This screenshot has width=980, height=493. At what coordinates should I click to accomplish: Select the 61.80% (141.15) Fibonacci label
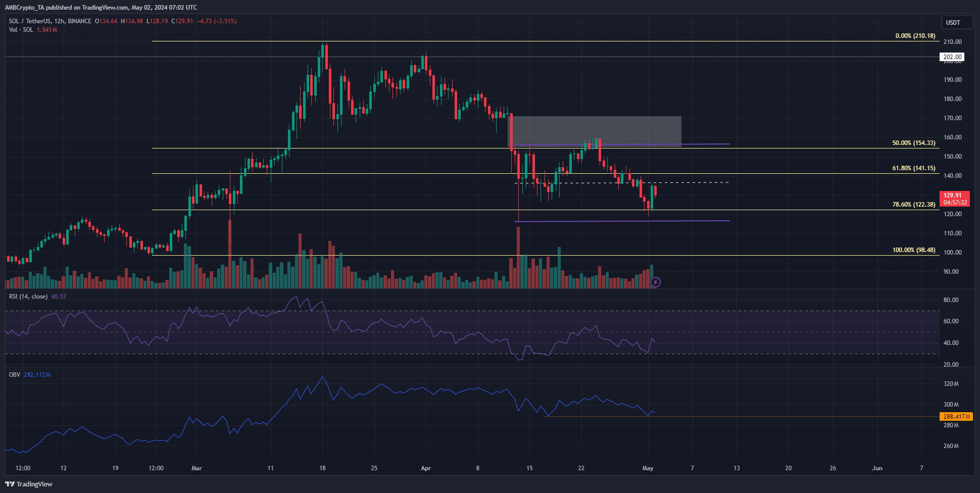[913, 168]
